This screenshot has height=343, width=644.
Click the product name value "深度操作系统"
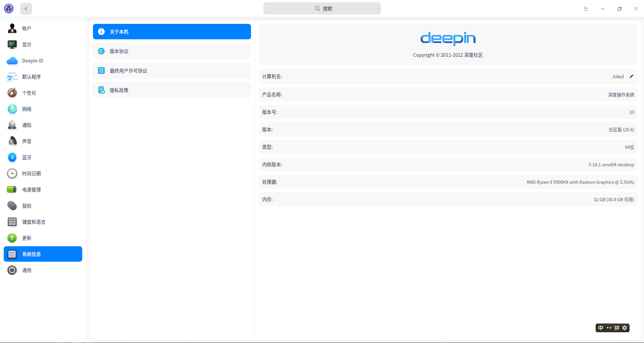tap(621, 95)
